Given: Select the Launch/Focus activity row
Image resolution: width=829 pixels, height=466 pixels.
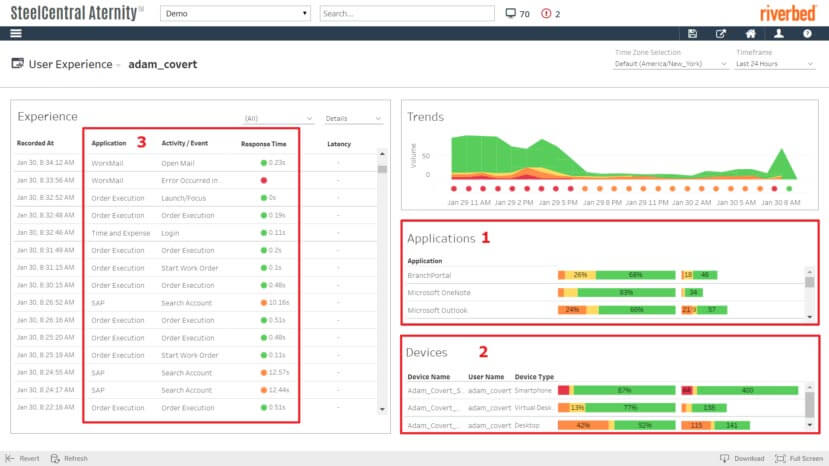Looking at the screenshot, I should point(196,198).
